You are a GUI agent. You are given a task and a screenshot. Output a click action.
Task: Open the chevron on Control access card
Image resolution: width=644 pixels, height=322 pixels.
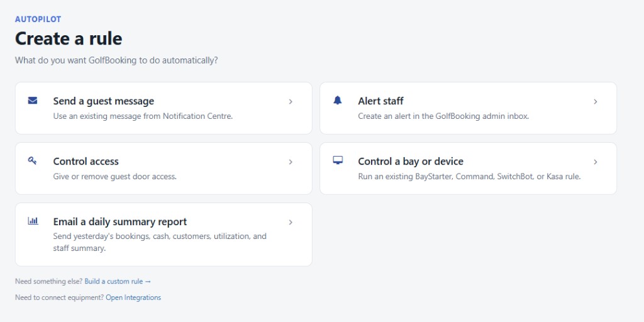tap(291, 162)
